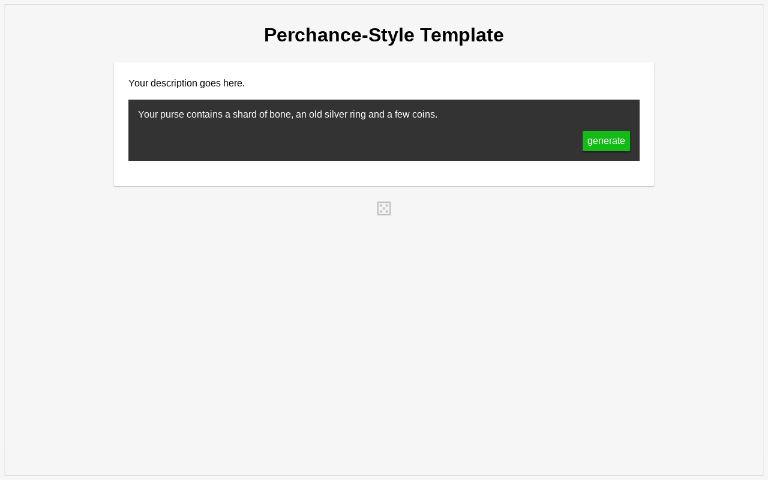Click the word 'description' in the card
The image size is (768, 480).
click(174, 83)
